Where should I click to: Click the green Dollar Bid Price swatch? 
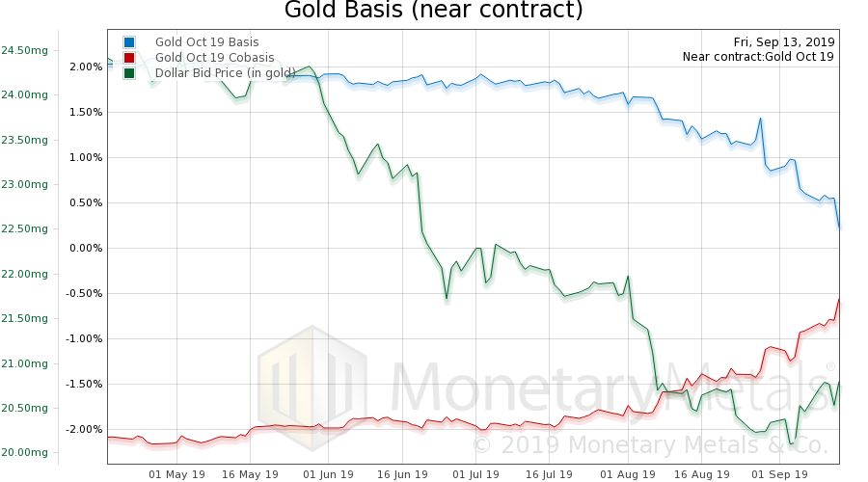click(129, 73)
